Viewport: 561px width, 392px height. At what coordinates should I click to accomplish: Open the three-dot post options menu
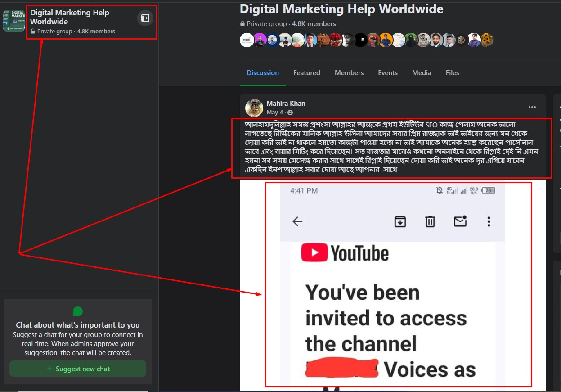click(x=532, y=107)
